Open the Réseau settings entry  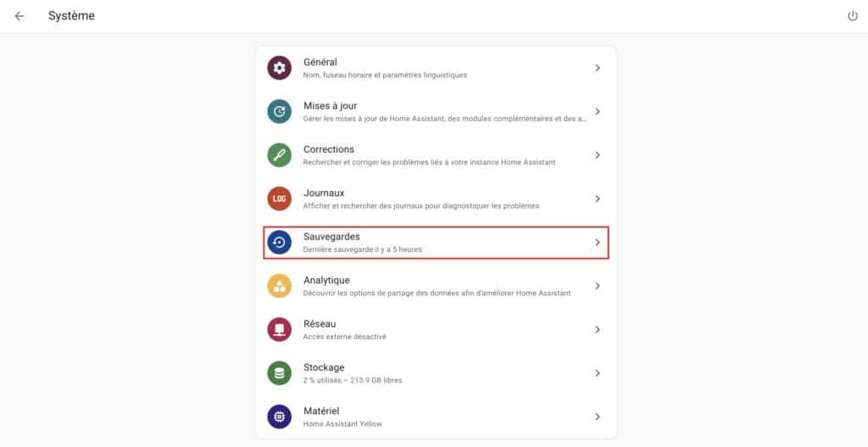[x=437, y=330]
